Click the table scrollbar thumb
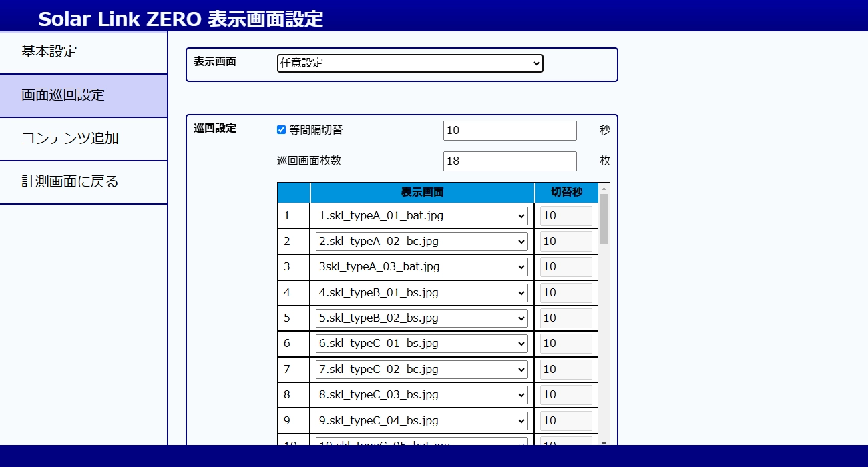 click(x=604, y=219)
